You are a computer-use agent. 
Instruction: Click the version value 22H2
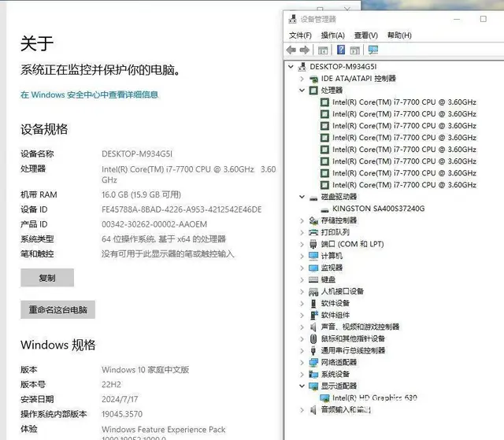coord(111,384)
